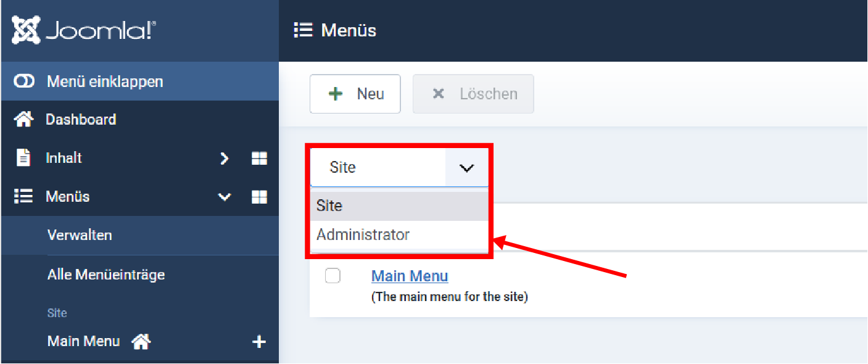Click the Site dropdown arrow

coord(466,167)
